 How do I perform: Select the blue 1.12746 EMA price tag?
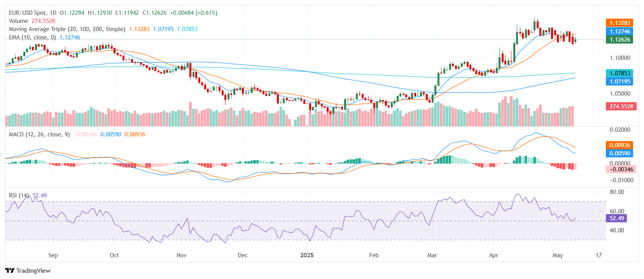point(619,31)
